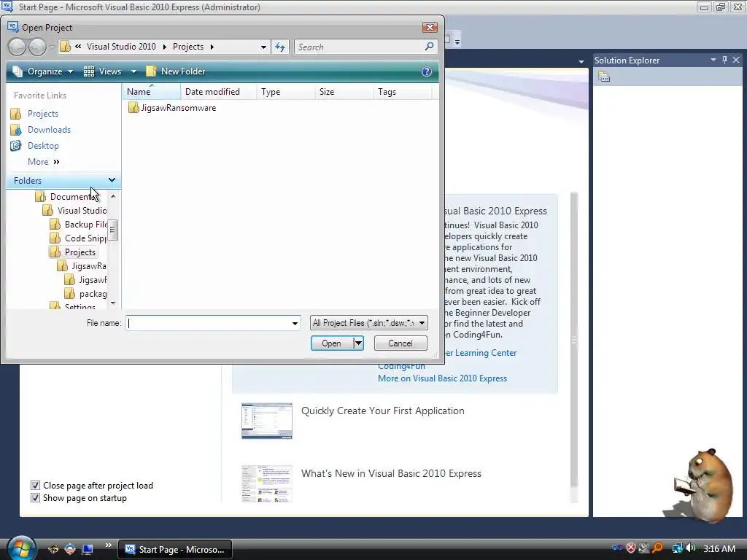Open More on Visual Basic 2010 Express link
The width and height of the screenshot is (747, 560).
(x=442, y=378)
